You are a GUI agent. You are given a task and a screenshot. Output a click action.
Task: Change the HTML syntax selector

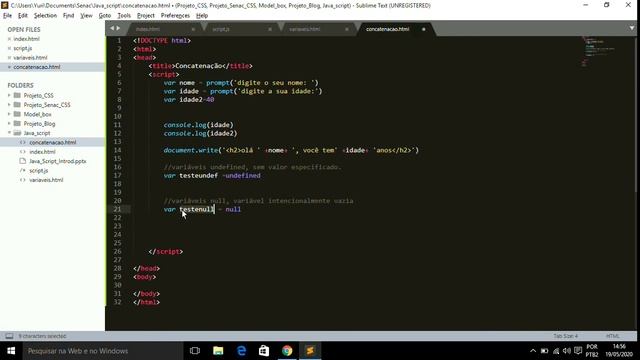[x=613, y=336]
